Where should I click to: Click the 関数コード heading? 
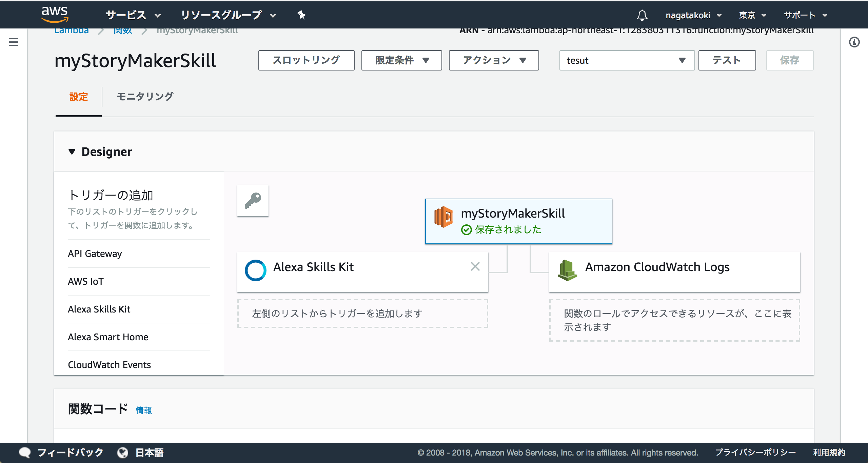click(x=98, y=409)
